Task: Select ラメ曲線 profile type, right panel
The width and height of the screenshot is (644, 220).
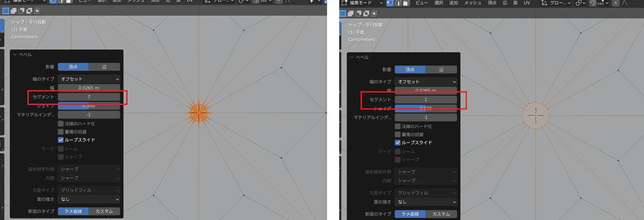Action: click(x=410, y=214)
